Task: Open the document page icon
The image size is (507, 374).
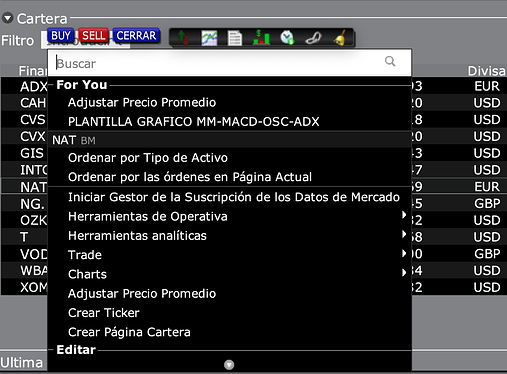Action: click(x=235, y=38)
